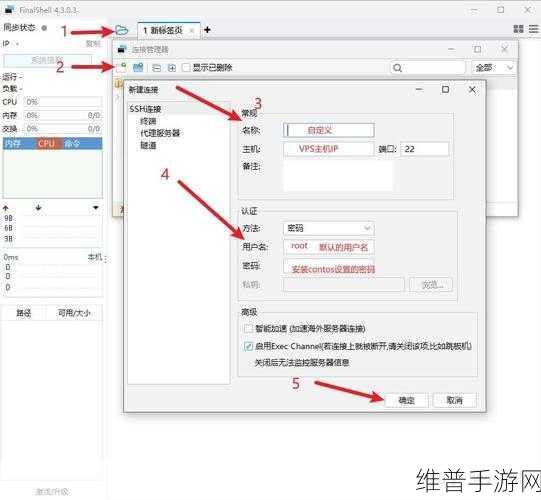
Task: Click the 密码 input field
Action: [x=329, y=266]
